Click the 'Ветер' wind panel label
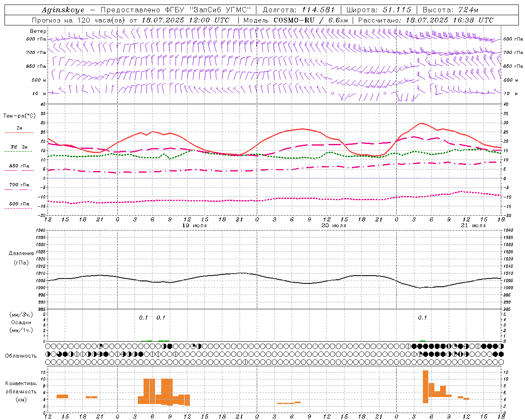The height and width of the screenshot is (420, 525). coord(38,31)
